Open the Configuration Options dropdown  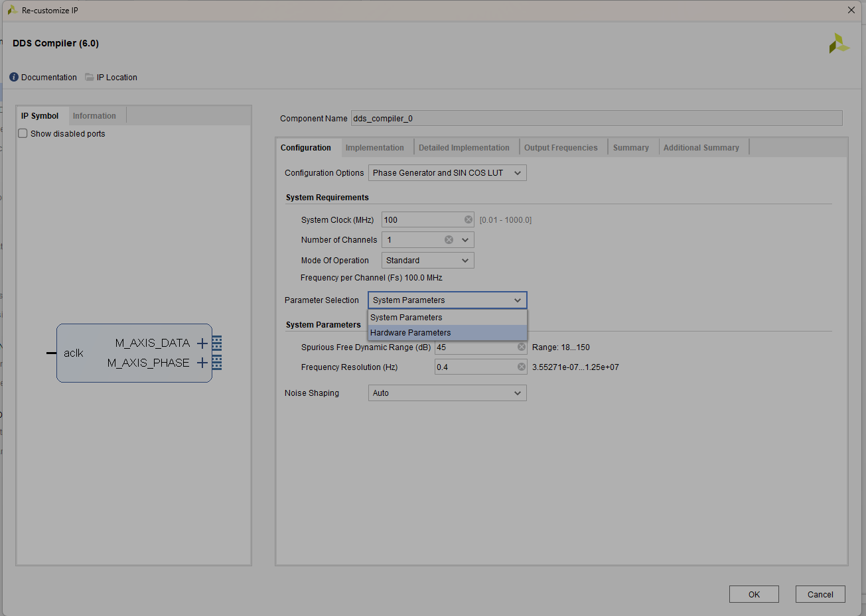point(447,173)
